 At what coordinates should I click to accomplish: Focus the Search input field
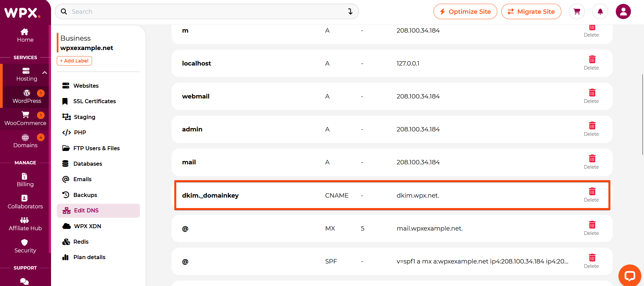point(207,11)
